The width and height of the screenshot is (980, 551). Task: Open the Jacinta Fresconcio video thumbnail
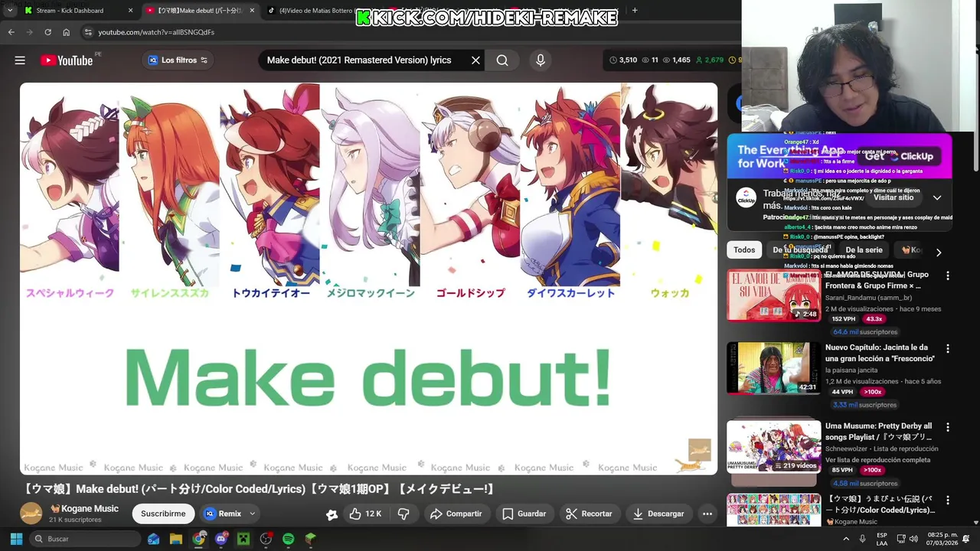click(773, 368)
